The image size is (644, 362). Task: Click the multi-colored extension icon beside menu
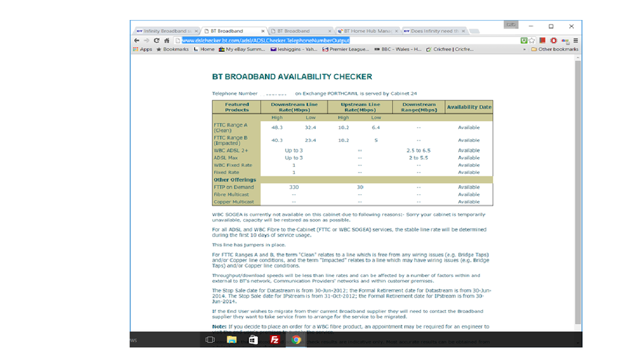click(565, 41)
